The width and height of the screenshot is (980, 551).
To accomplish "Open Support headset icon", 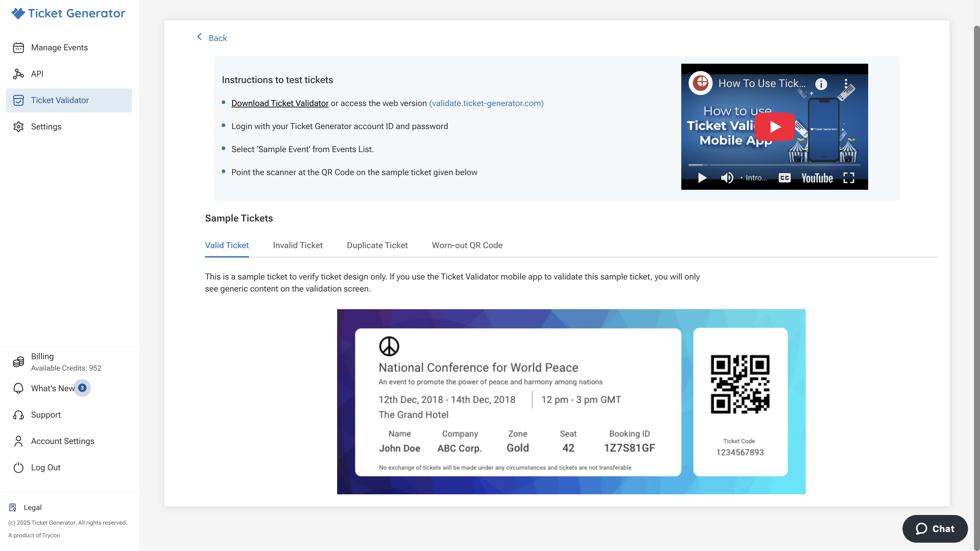I will pyautogui.click(x=18, y=415).
